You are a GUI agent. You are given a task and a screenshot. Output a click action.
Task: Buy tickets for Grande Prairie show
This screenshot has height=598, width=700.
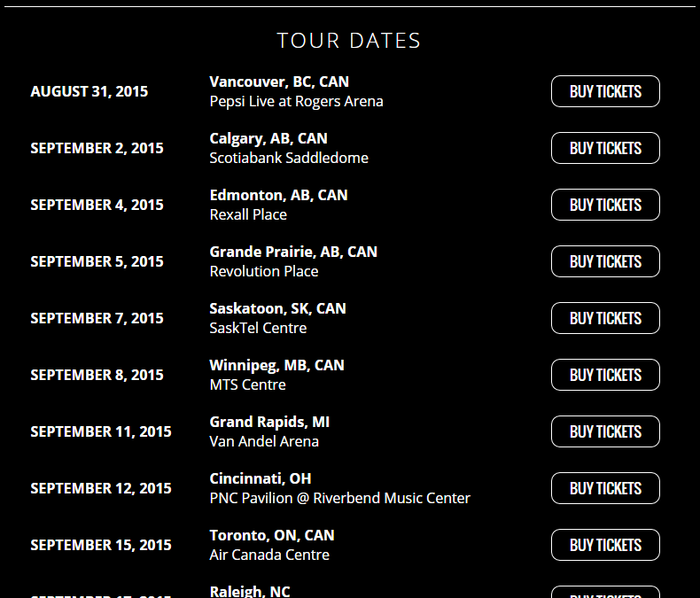tap(605, 261)
